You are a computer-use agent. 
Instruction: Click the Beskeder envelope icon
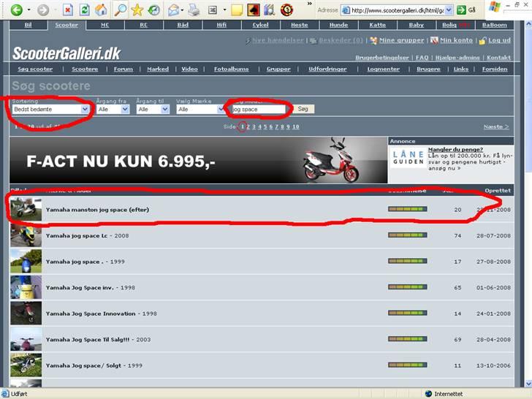(x=313, y=41)
